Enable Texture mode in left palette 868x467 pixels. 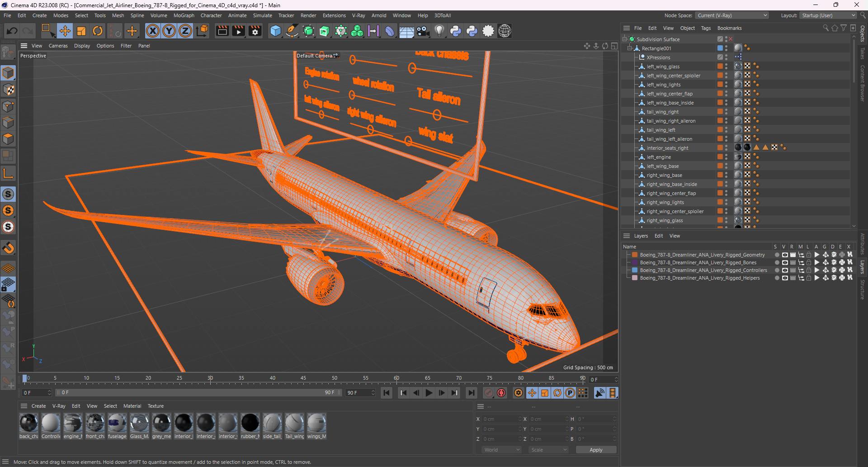point(8,90)
